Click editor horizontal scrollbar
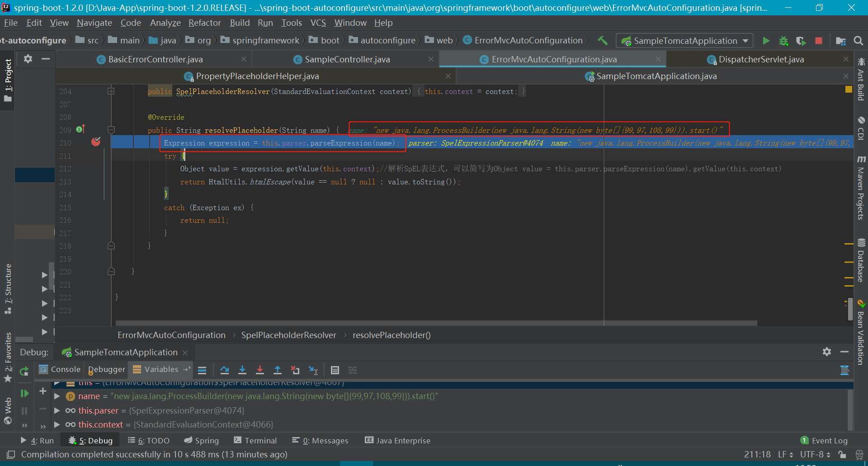The height and width of the screenshot is (466, 868). click(x=436, y=323)
